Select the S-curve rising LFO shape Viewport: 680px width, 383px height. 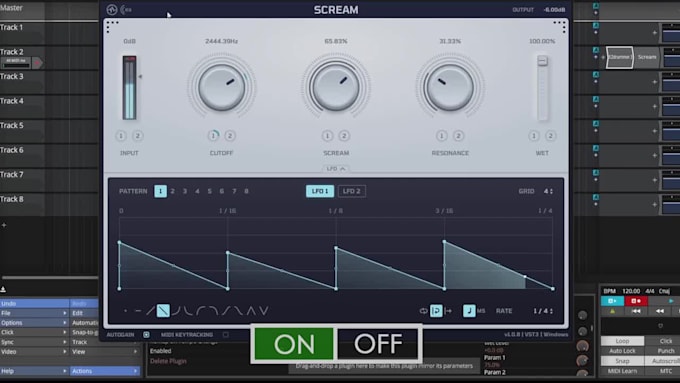[226, 311]
